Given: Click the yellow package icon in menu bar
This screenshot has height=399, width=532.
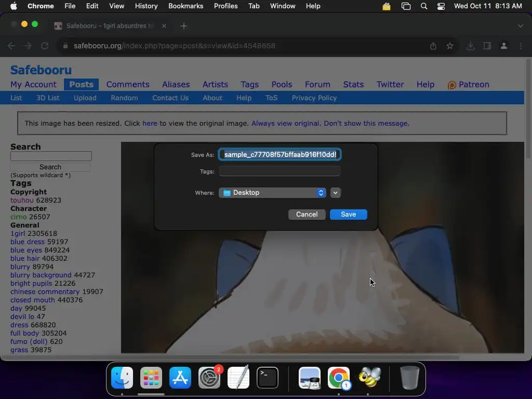Looking at the screenshot, I should click(387, 6).
